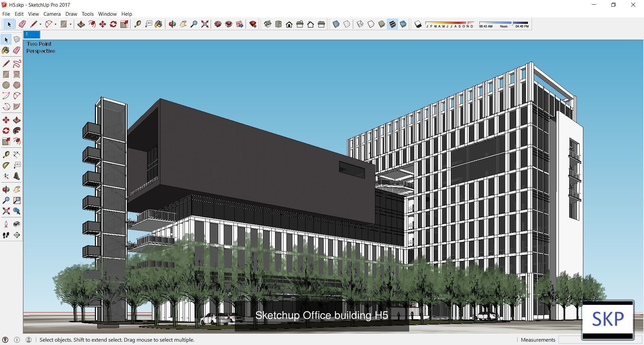
Task: Toggle Show/Hide Shadows button
Action: (418, 24)
